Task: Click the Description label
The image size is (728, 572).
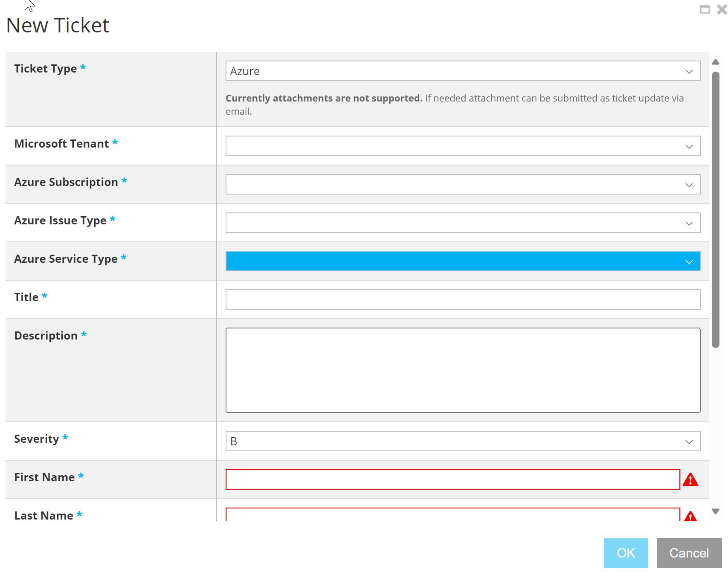Action: (46, 335)
